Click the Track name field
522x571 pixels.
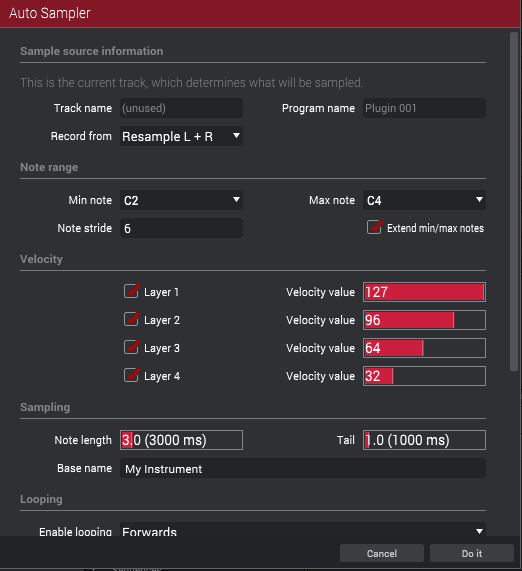tap(181, 108)
